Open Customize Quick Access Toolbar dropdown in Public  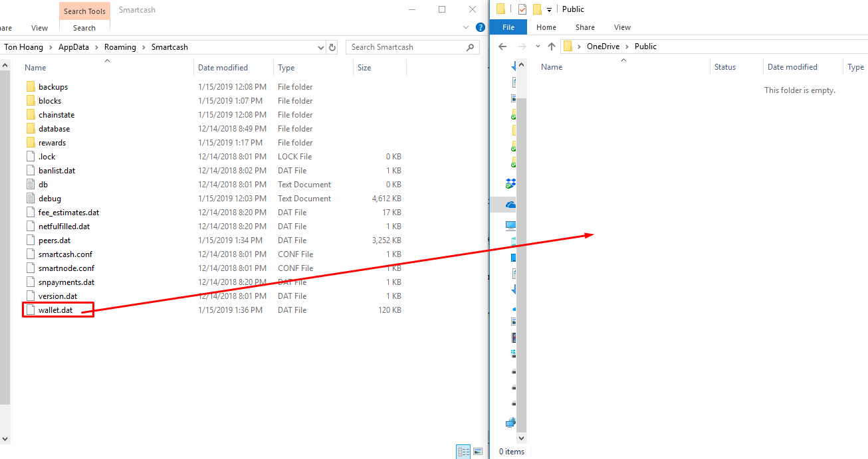coord(549,10)
